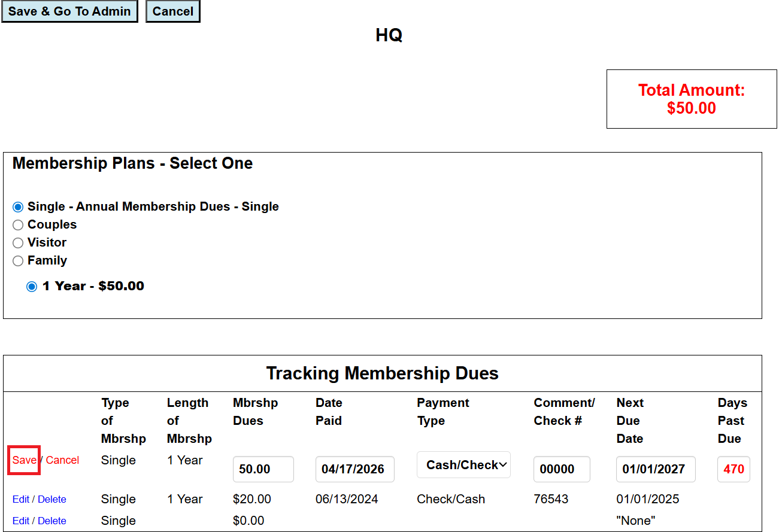Click the Save & Go To Admin button
Screen dimensions: 779x532
[69, 11]
